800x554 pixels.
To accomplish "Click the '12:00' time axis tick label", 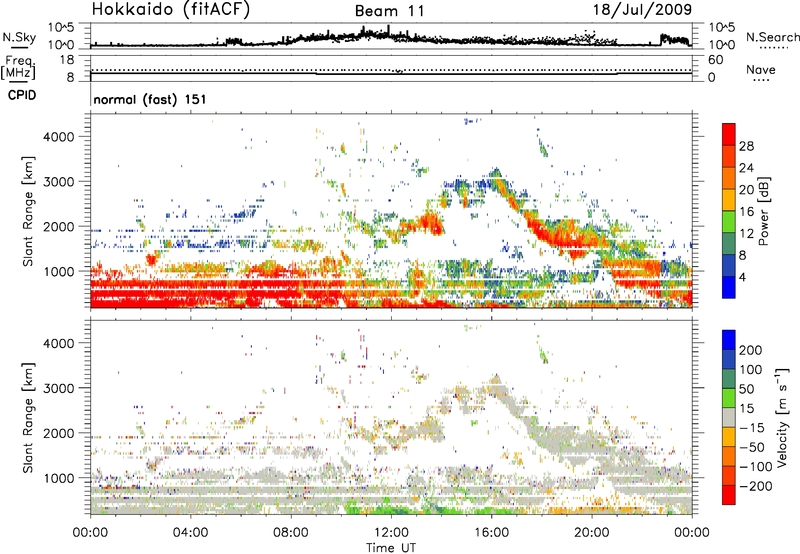I will pyautogui.click(x=391, y=532).
